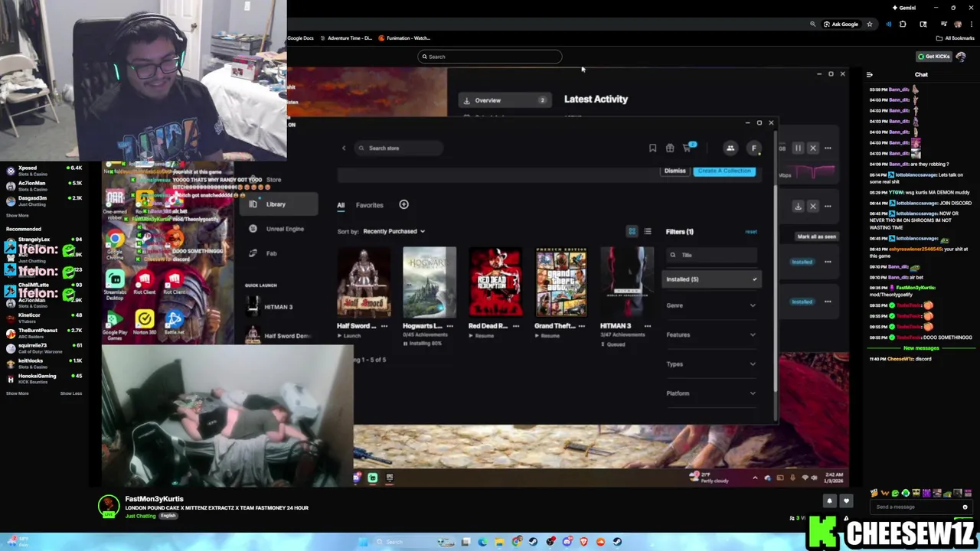Open Overview tab in Downloads window
Screen dimensions: 980x551
pyautogui.click(x=504, y=100)
